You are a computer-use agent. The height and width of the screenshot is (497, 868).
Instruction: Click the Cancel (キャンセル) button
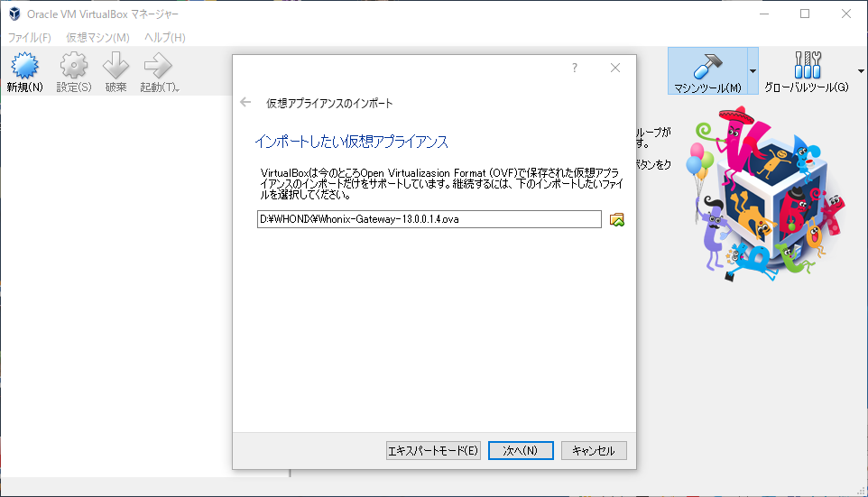594,450
